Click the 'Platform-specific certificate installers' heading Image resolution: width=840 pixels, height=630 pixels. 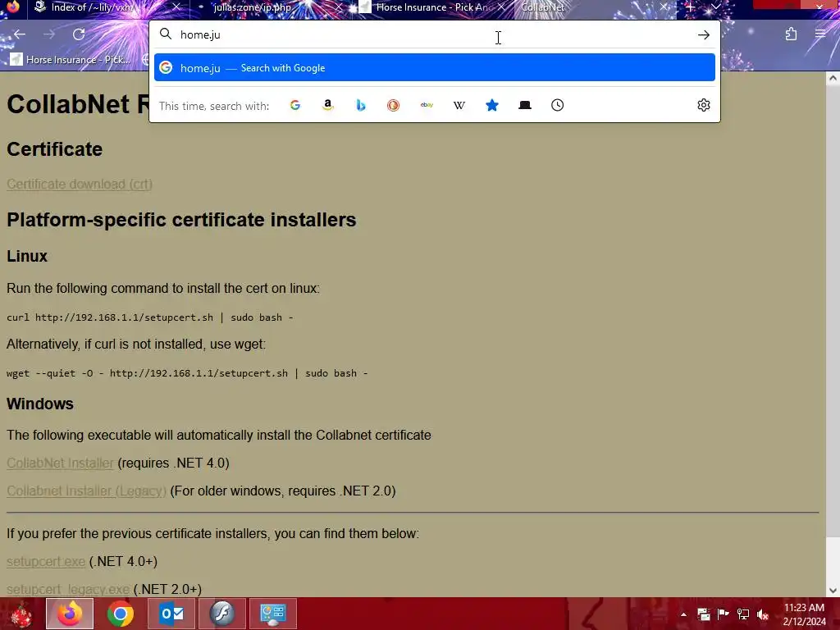click(x=181, y=220)
